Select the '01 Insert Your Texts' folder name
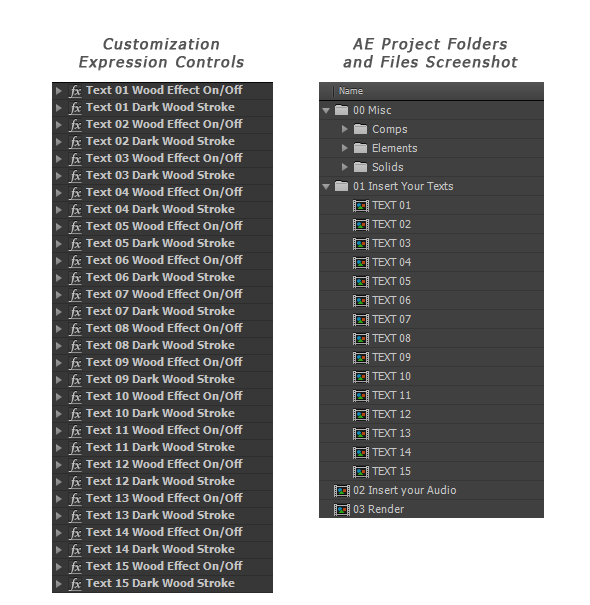Image resolution: width=590 pixels, height=605 pixels. coord(403,186)
